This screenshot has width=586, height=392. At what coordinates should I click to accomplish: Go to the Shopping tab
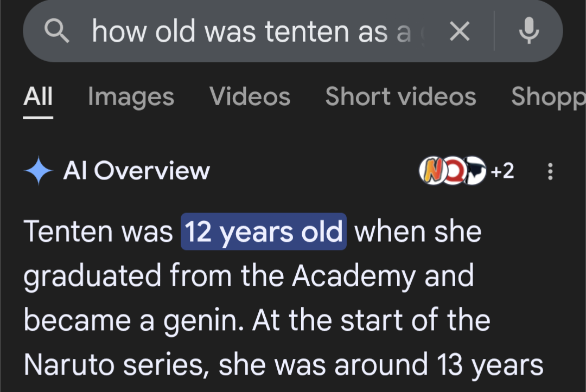click(x=548, y=97)
